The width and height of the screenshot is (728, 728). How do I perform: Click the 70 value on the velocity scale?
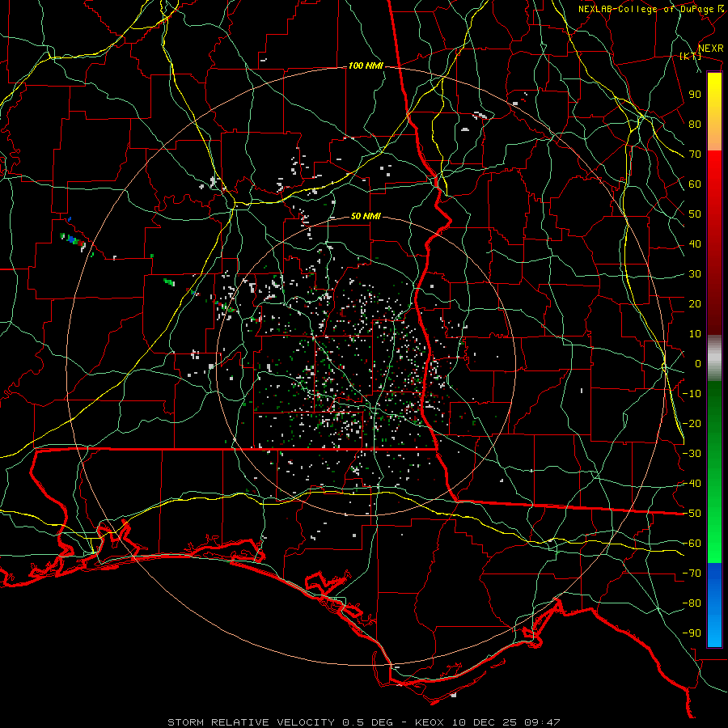coord(695,154)
